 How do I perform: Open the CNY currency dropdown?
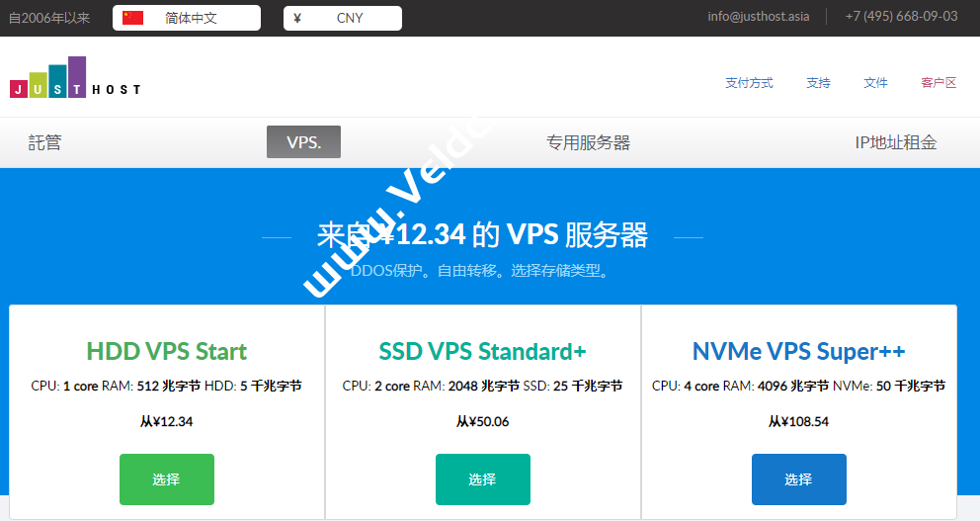[x=343, y=18]
